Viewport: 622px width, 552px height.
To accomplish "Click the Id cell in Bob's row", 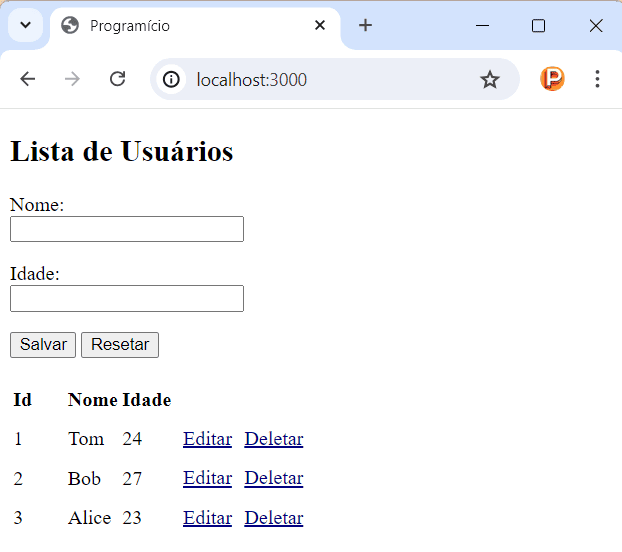I will (18, 479).
